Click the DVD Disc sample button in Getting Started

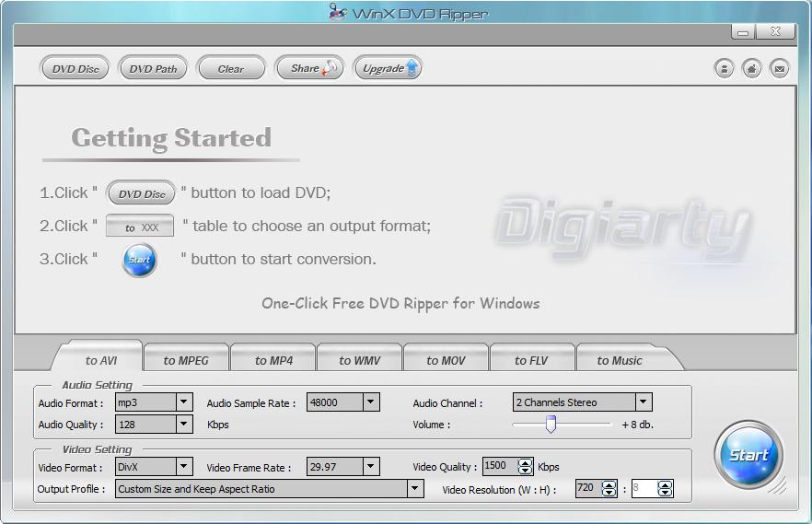point(142,193)
